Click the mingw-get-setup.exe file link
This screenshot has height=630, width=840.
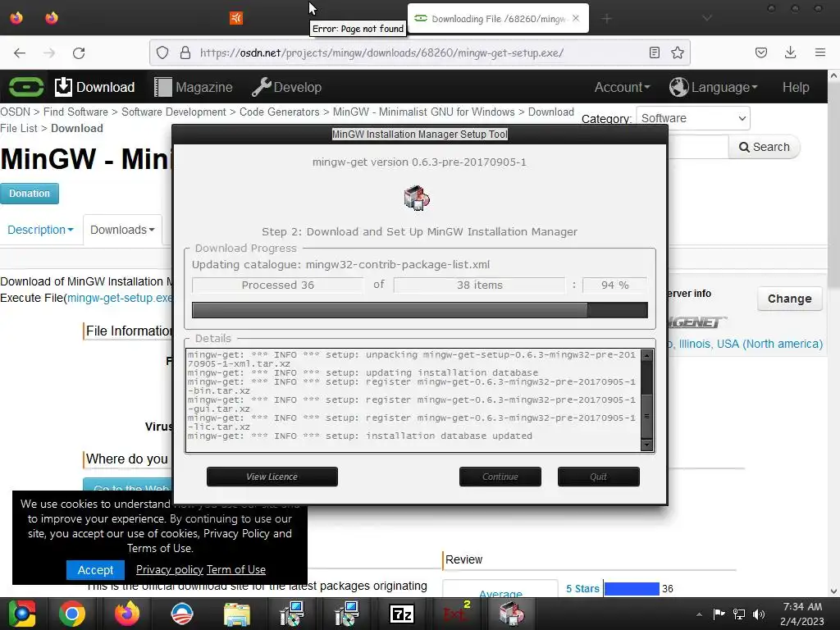(x=120, y=298)
